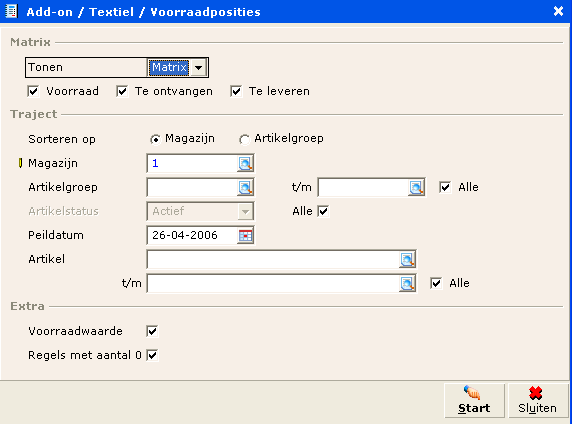
Task: Toggle the Voorraadwaarde checkbox
Action: tap(152, 331)
